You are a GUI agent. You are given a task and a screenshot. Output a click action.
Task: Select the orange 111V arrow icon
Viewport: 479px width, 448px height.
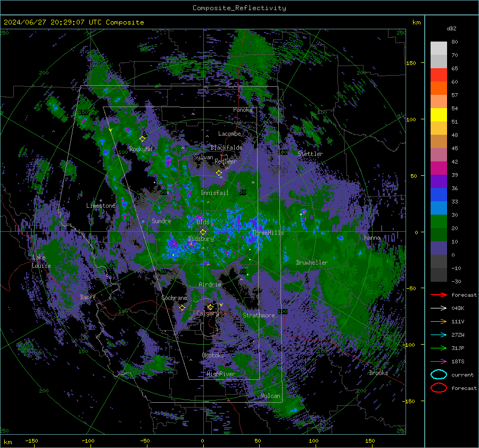coord(439,321)
